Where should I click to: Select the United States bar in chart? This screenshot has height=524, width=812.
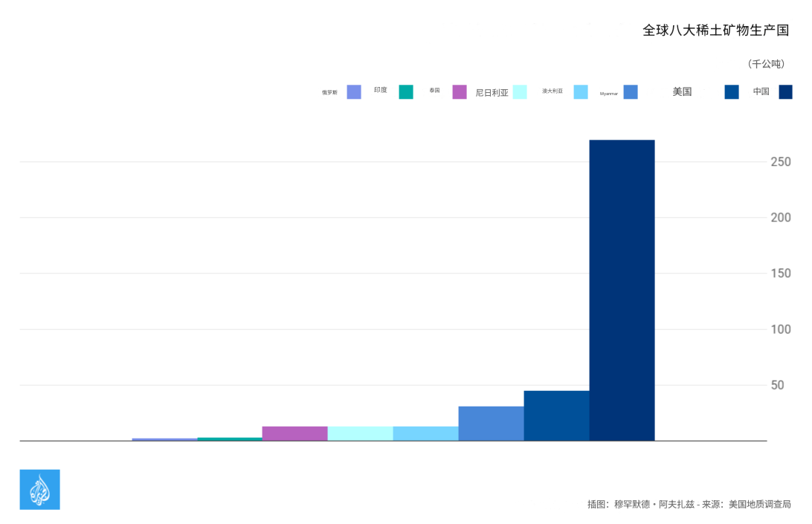pyautogui.click(x=556, y=415)
